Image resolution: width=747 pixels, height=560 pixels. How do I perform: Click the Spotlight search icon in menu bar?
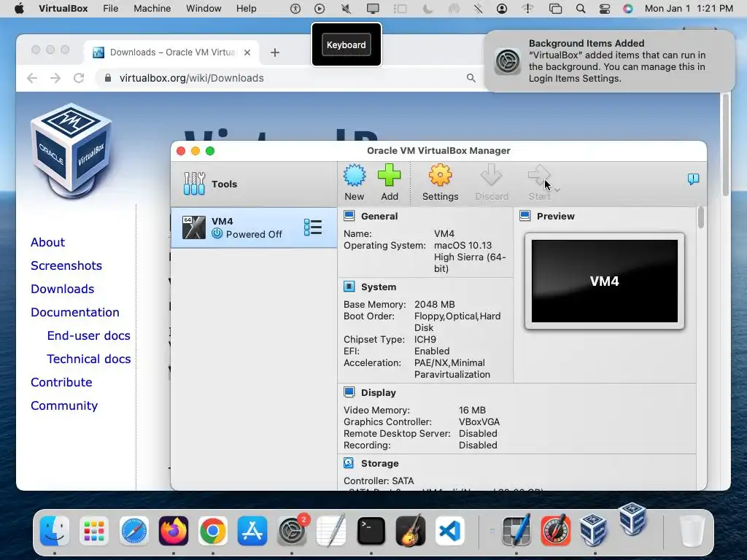[580, 9]
